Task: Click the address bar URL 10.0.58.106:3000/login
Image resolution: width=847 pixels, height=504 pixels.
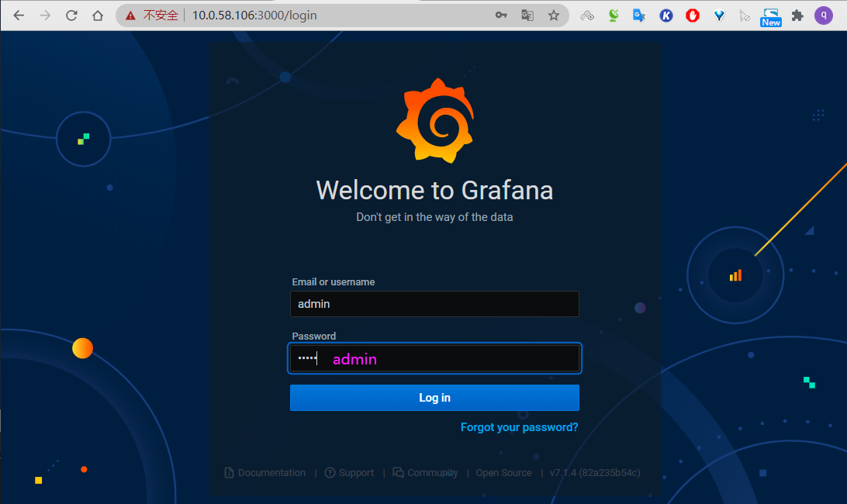Action: click(x=254, y=16)
